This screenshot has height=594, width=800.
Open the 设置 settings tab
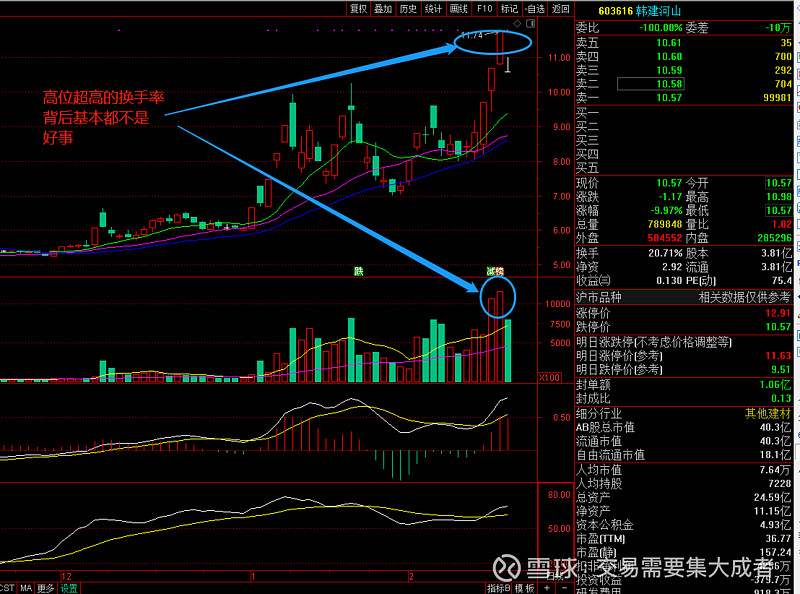[68, 588]
